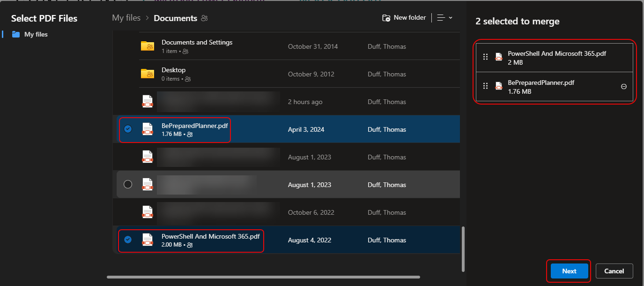Navigate to My files breadcrumb
Screen dimensions: 644x286
(126, 18)
